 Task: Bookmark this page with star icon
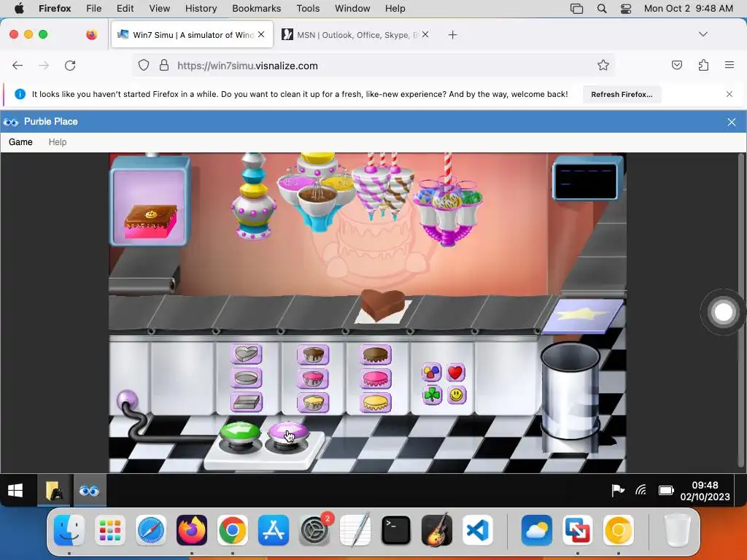(603, 65)
